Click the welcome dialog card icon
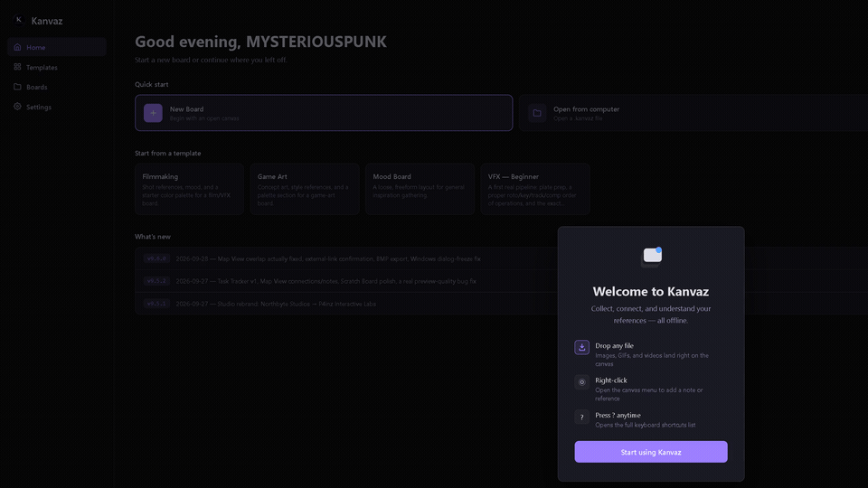 tap(652, 257)
